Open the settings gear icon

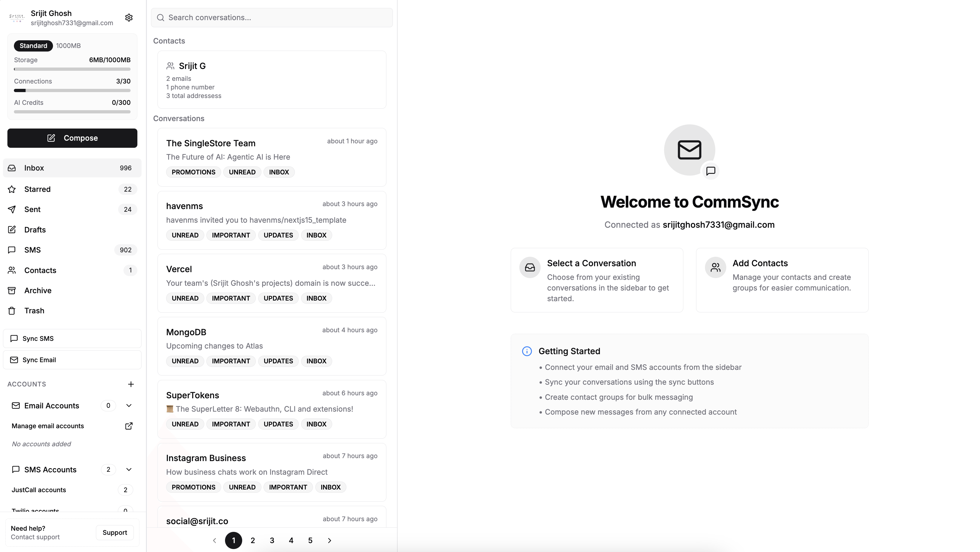point(128,17)
